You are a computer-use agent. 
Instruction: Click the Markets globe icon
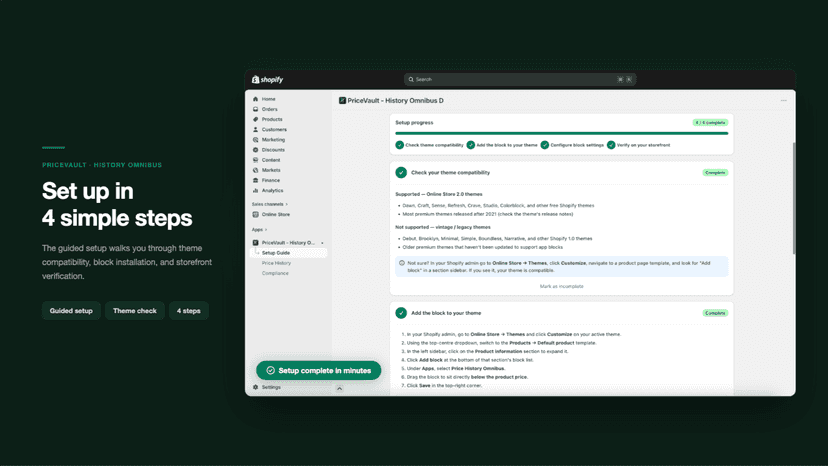point(256,170)
